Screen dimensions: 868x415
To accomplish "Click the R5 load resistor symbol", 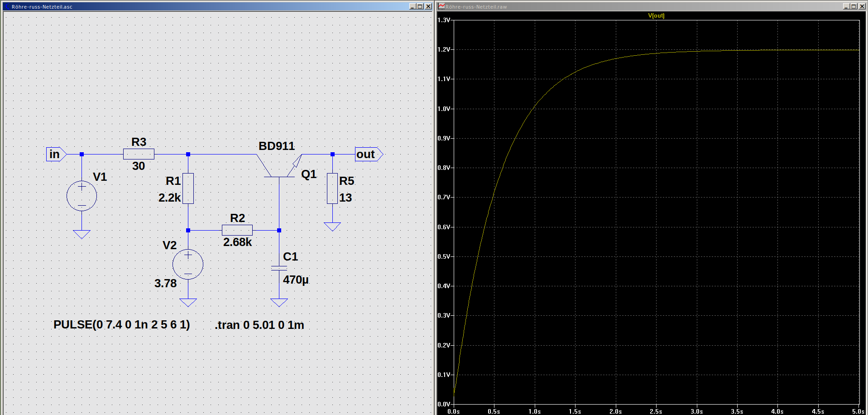I will click(332, 188).
